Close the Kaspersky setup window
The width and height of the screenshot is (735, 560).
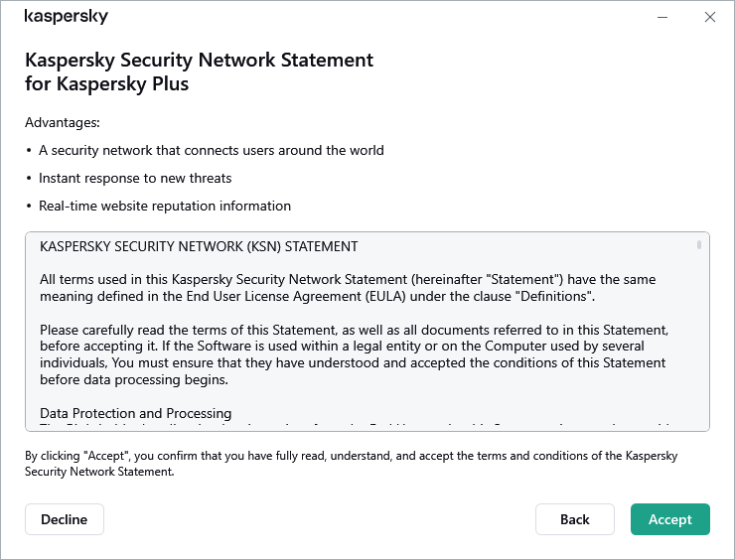point(709,17)
